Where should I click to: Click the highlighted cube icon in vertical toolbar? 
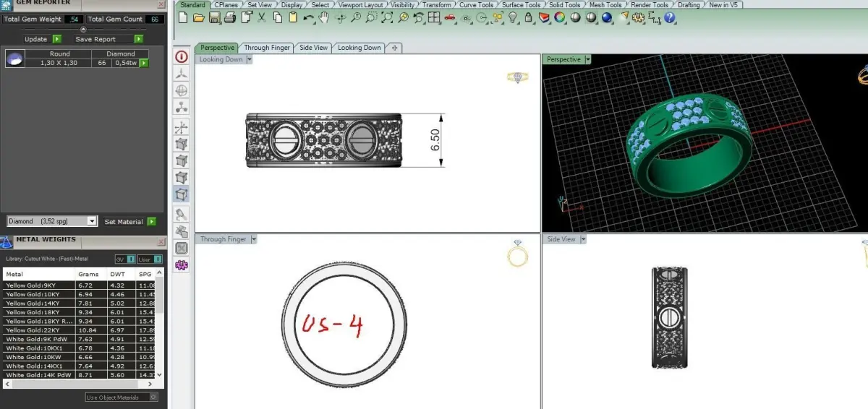pos(182,194)
